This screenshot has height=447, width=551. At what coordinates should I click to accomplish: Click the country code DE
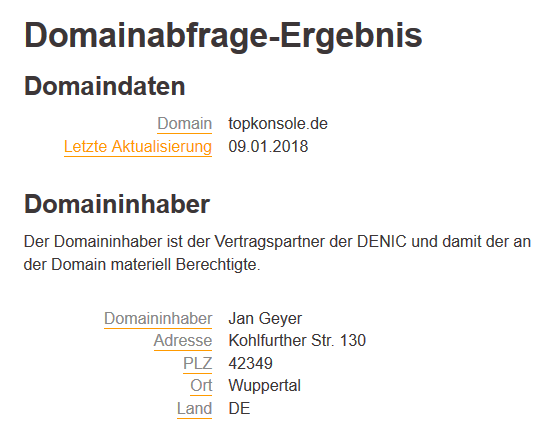(x=239, y=408)
